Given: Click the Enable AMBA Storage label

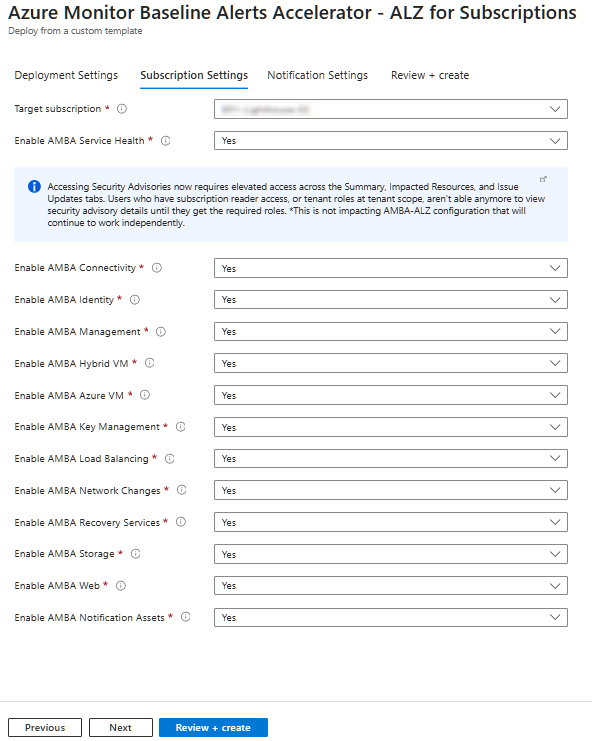Looking at the screenshot, I should coord(64,554).
